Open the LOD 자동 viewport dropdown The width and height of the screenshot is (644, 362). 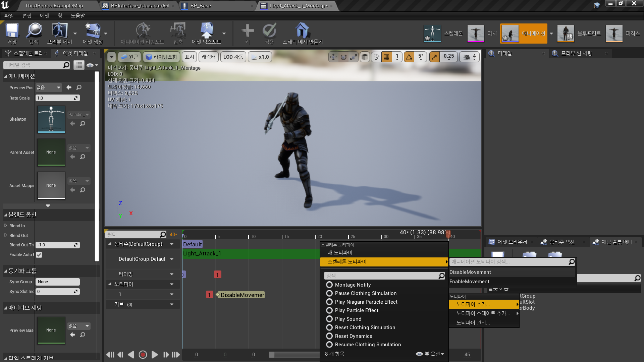[x=233, y=57]
